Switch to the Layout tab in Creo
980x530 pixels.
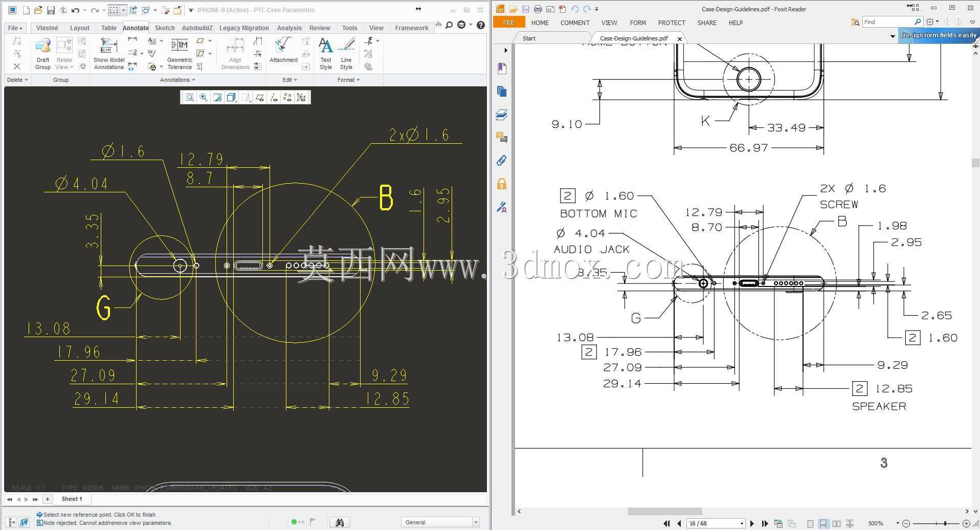tap(79, 28)
